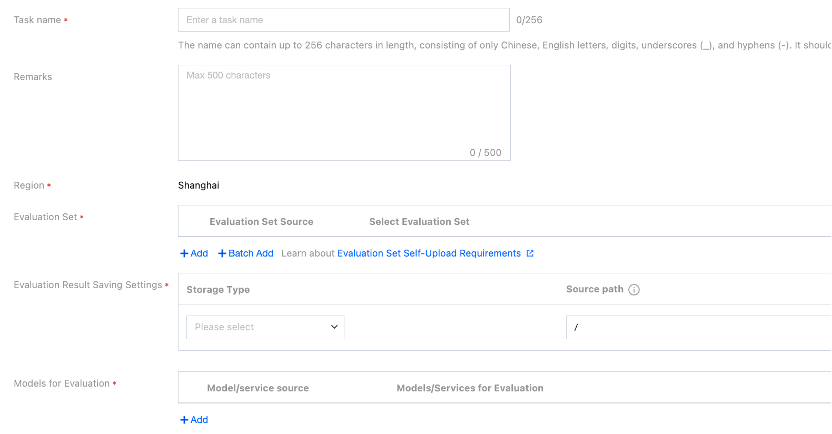The image size is (832, 434).
Task: Open Evaluation Set Self-Upload Requirements link
Action: (x=429, y=254)
